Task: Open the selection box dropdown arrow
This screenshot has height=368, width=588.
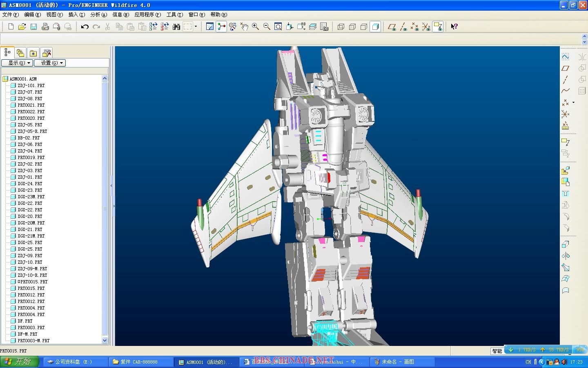Action: (196, 27)
